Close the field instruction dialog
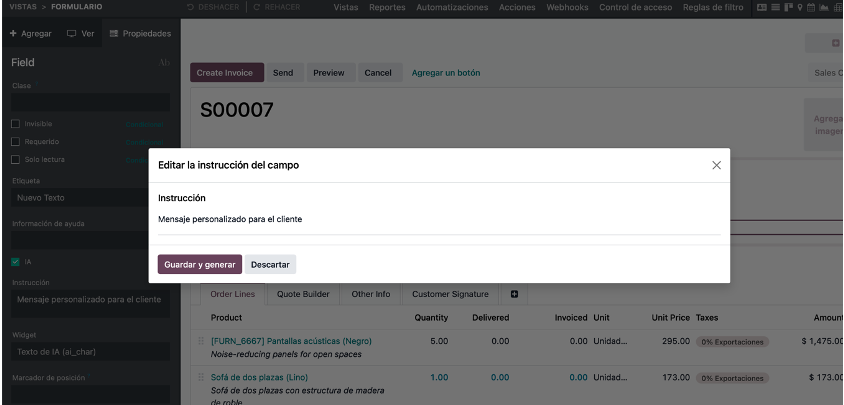The height and width of the screenshot is (405, 844). (716, 165)
